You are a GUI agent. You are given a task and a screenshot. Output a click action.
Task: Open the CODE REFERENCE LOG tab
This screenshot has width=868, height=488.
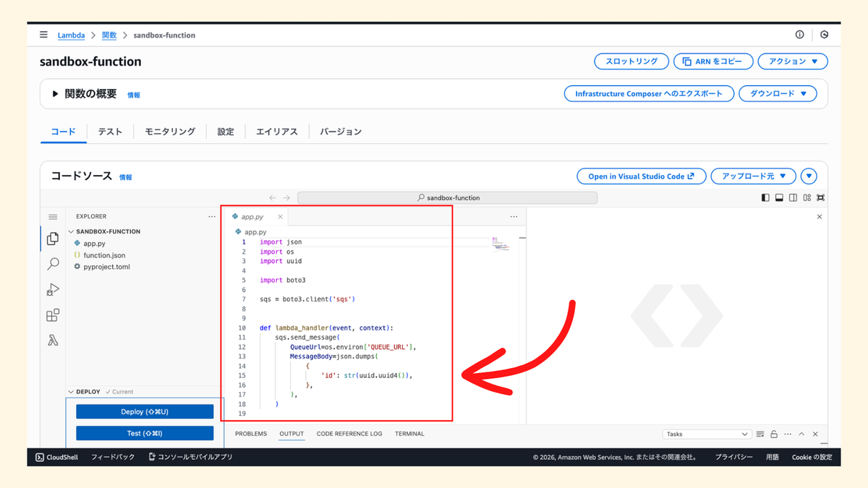349,434
